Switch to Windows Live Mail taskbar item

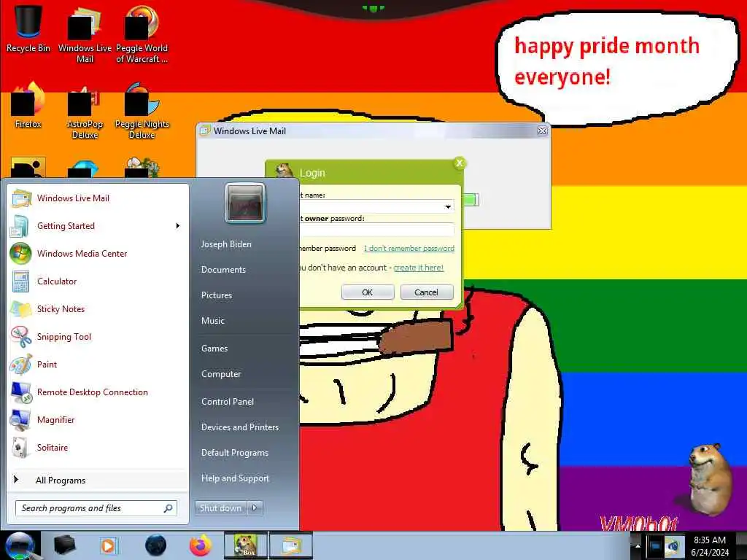pos(291,545)
